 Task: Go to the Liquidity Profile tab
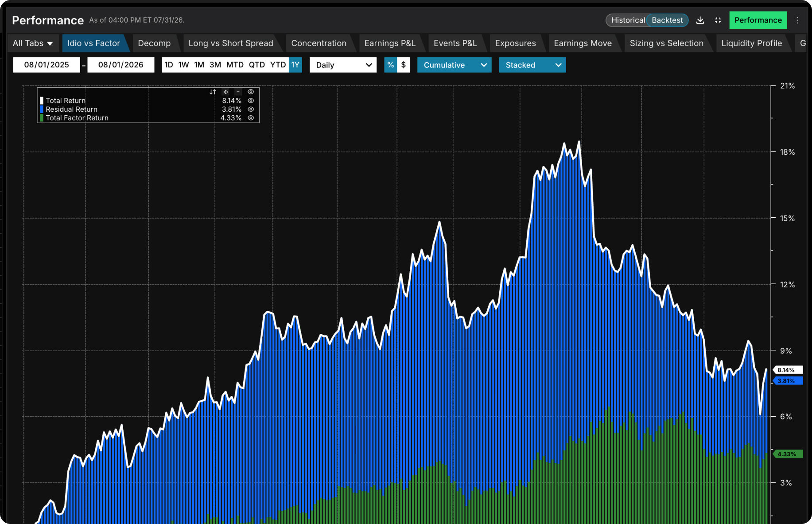point(751,43)
